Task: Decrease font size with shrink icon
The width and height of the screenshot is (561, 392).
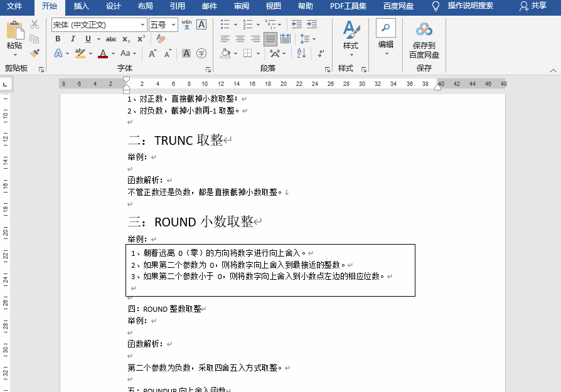Action: point(168,54)
